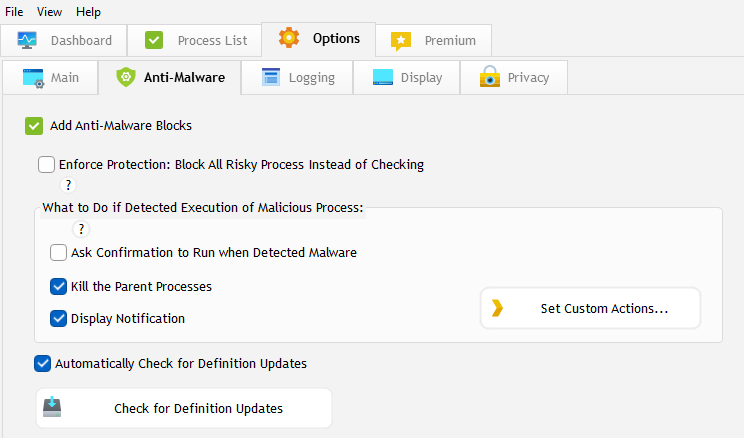Toggle the Display Notification checkbox
This screenshot has width=744, height=438.
tap(58, 319)
